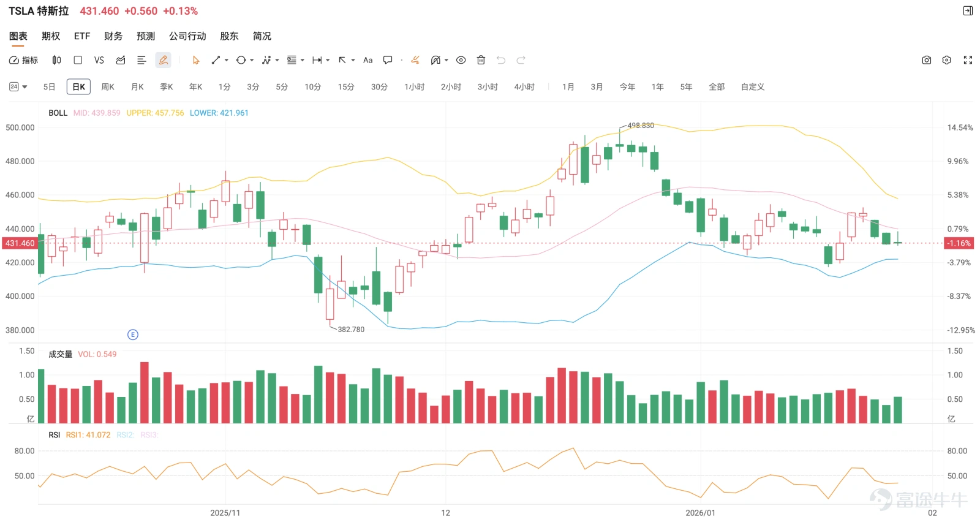Image resolution: width=980 pixels, height=522 pixels.
Task: Expand the measurement tool dropdown arrow
Action: pyautogui.click(x=328, y=60)
